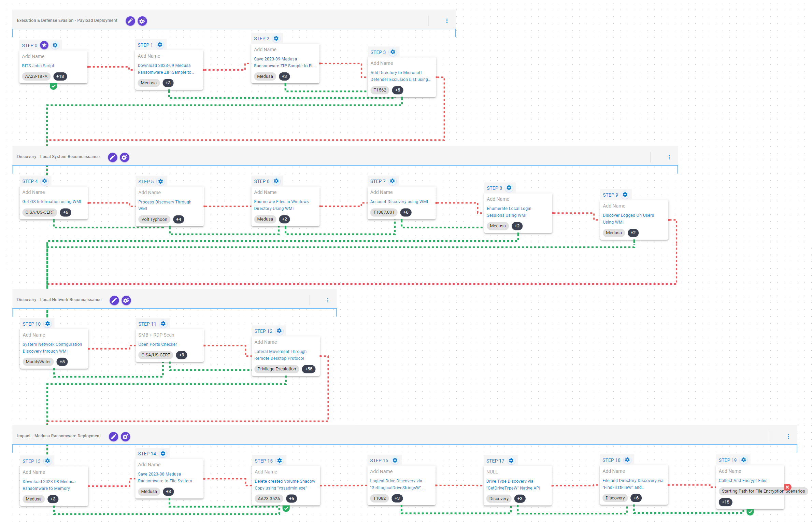Click the edit pencil for Local Network Reconnaissance
This screenshot has height=524, width=812.
pos(114,300)
